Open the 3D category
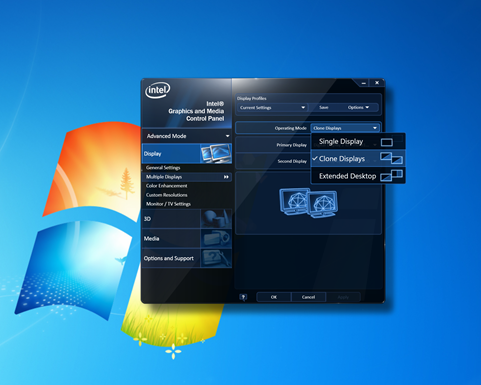Viewport: 481px width, 385px height. tap(187, 219)
